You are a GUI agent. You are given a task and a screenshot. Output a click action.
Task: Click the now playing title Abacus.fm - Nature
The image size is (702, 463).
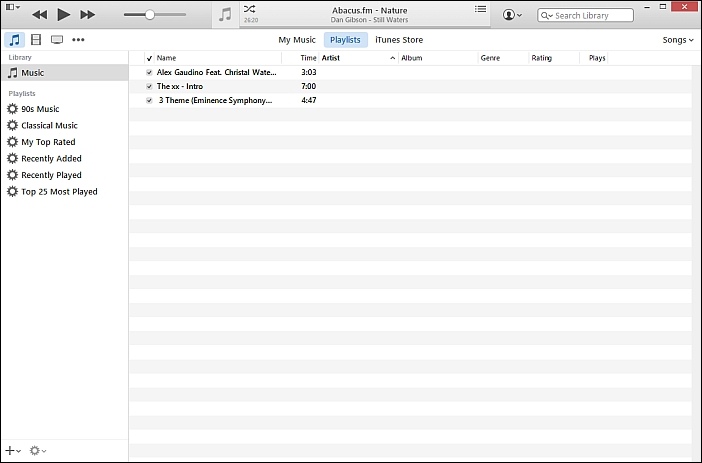point(370,10)
